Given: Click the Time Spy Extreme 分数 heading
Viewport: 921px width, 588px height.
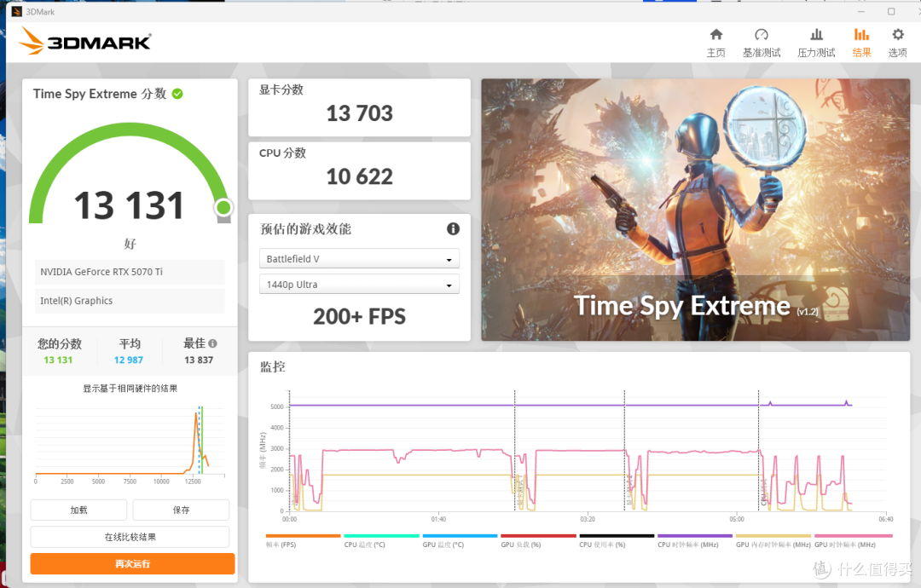Looking at the screenshot, I should pos(100,94).
